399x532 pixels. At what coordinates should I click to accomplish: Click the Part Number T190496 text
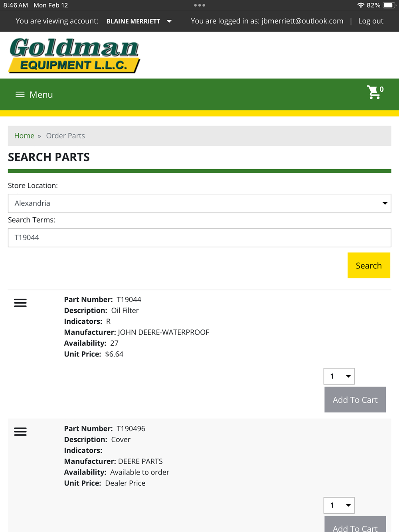pyautogui.click(x=105, y=429)
